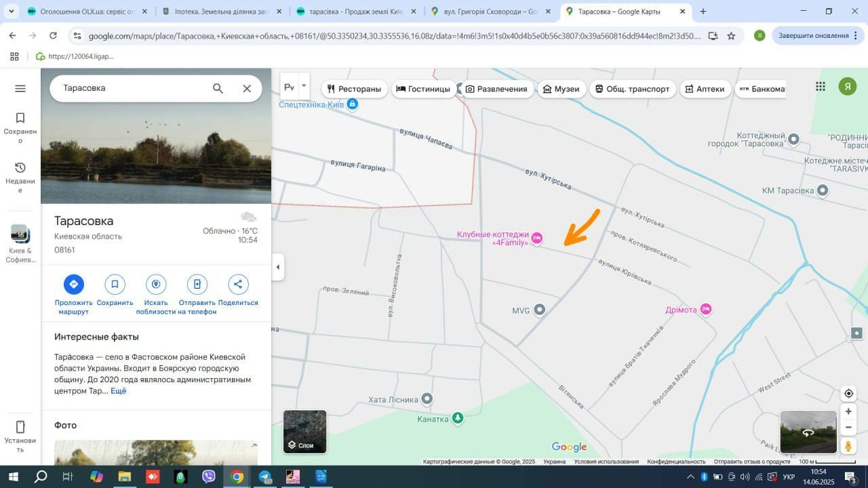Filter map by Рестораны chip
Viewport: 868px width, 488px height.
click(354, 89)
